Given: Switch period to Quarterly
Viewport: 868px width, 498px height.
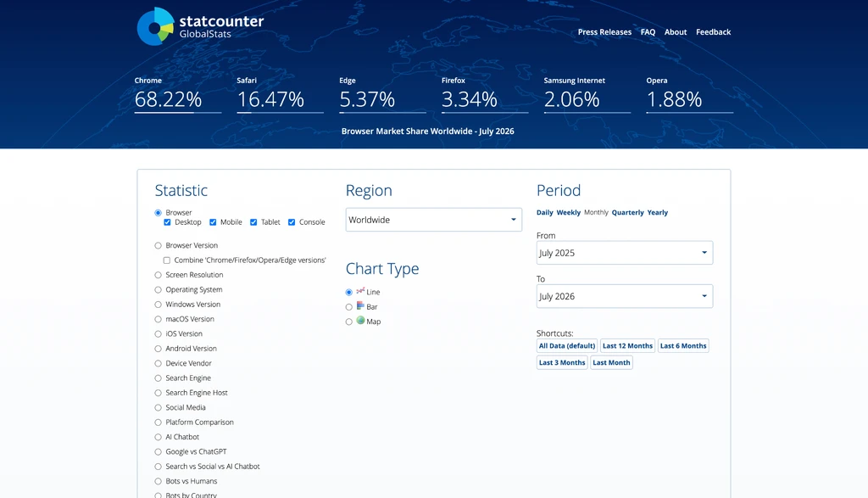Looking at the screenshot, I should (x=628, y=213).
